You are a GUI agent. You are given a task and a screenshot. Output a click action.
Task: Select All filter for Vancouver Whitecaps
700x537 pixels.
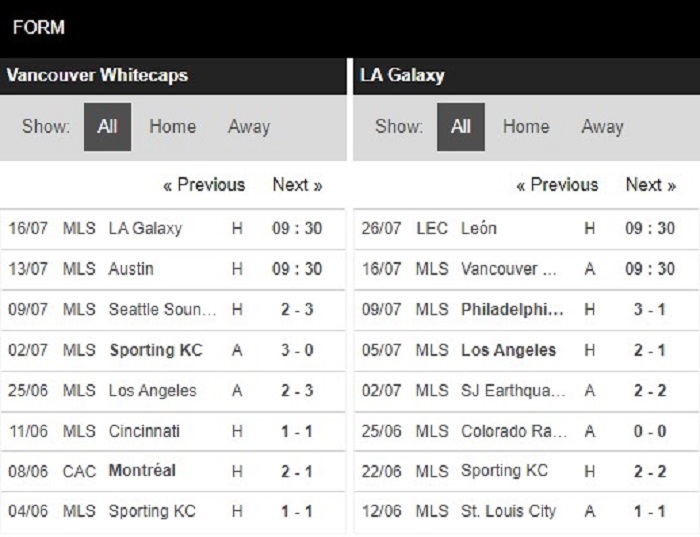tap(107, 127)
